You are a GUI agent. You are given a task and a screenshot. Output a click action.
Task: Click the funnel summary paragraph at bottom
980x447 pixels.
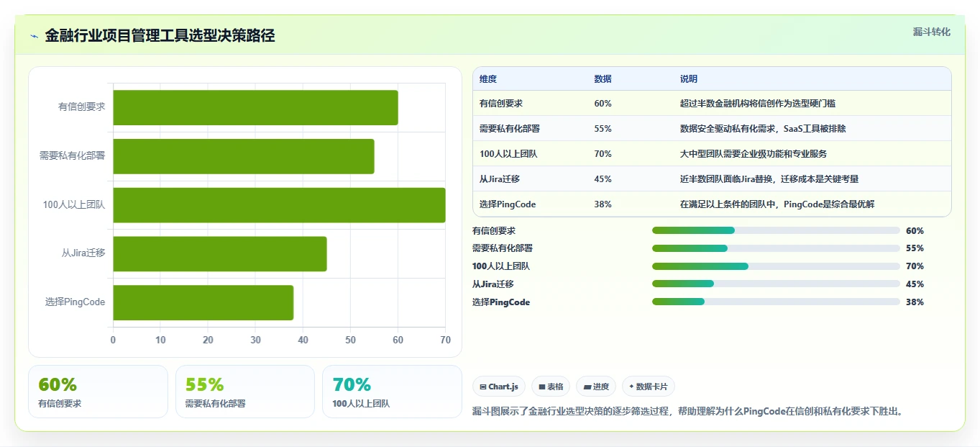point(687,412)
